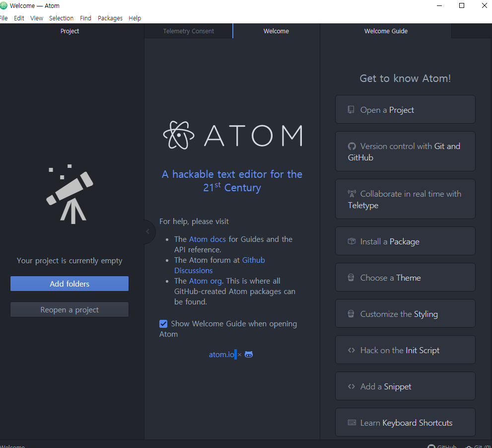Click the GitHub mark icon in Version control card

point(351,147)
